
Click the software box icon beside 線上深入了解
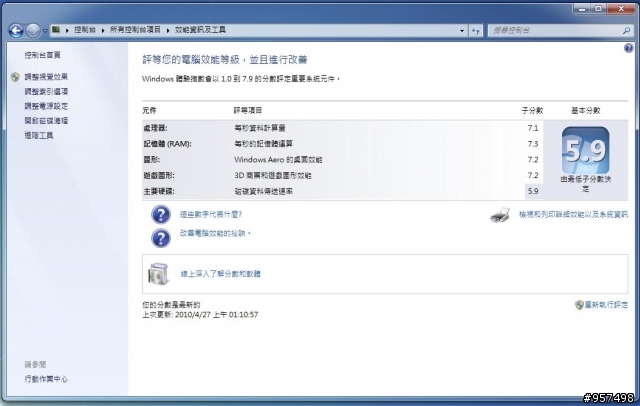(158, 274)
